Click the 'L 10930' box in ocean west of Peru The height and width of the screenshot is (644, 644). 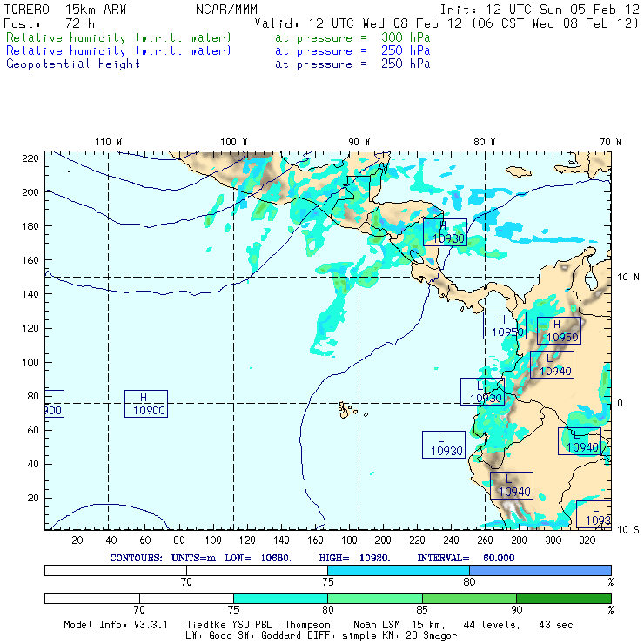pos(444,445)
